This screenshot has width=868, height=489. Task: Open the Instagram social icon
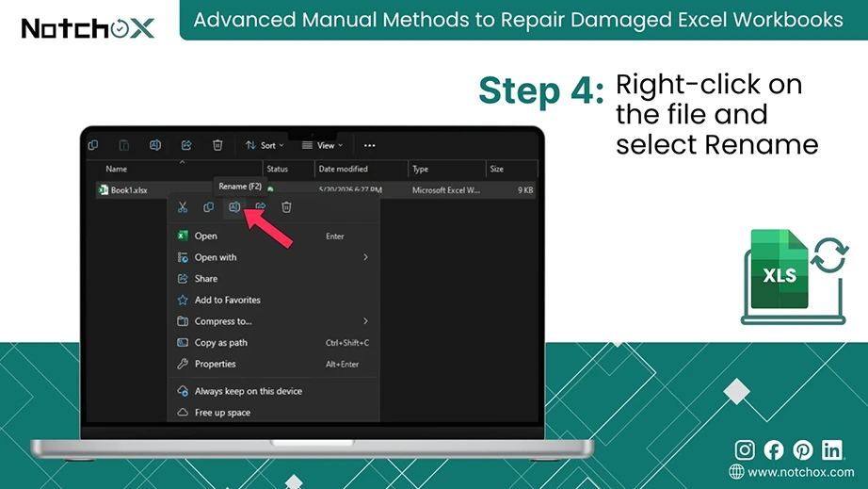[x=745, y=449]
